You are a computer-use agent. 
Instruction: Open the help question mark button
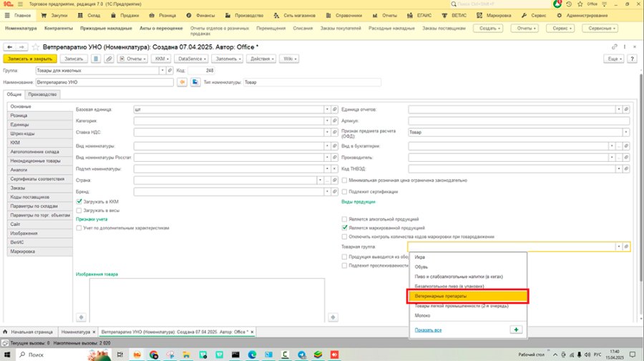point(632,59)
